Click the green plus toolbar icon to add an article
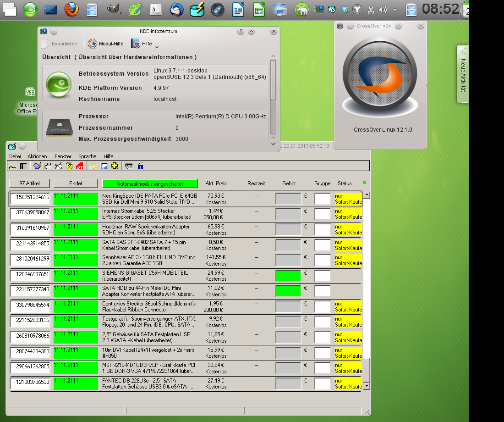The image size is (504, 422). (114, 166)
